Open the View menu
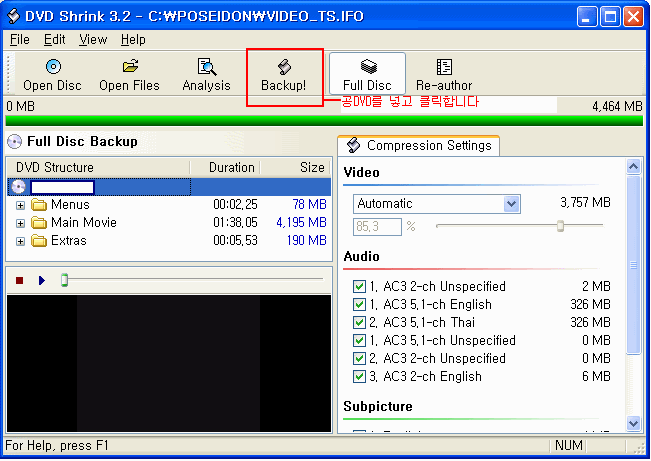Screen dimensions: 651x461 pos(93,40)
